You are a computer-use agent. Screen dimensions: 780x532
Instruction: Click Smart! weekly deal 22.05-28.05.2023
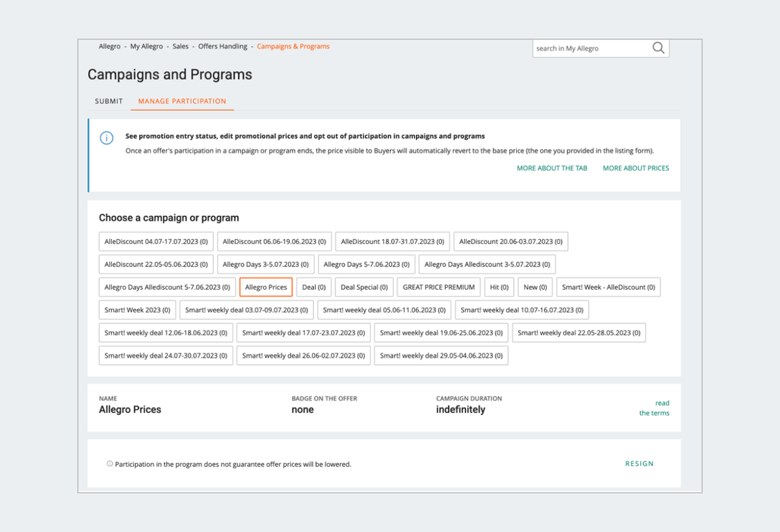pyautogui.click(x=579, y=333)
